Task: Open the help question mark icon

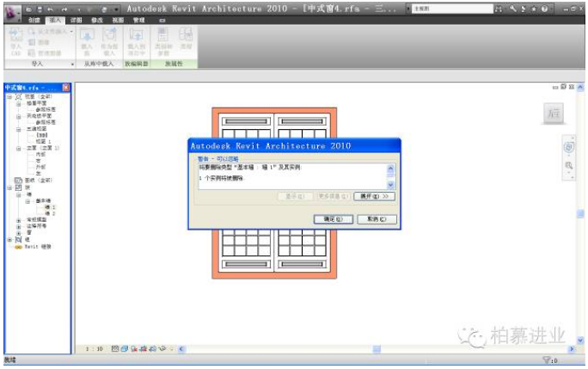Action: click(544, 9)
